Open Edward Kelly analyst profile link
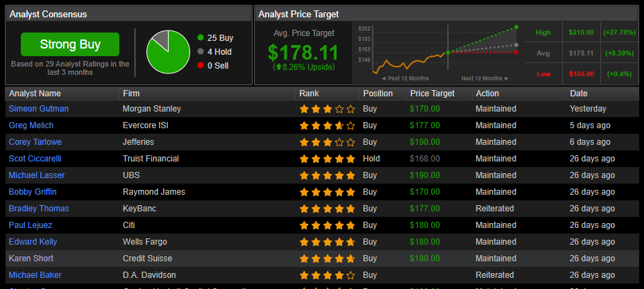The height and width of the screenshot is (289, 644). pyautogui.click(x=33, y=242)
